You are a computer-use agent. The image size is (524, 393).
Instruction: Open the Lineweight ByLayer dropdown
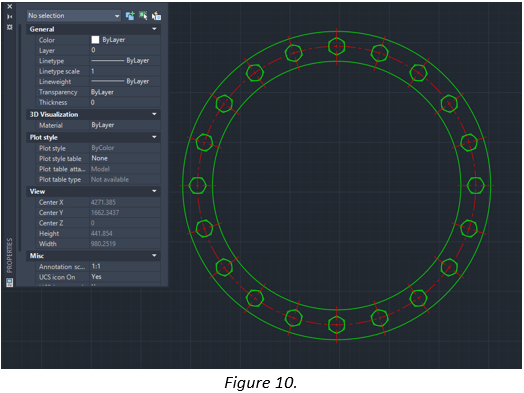(x=125, y=81)
